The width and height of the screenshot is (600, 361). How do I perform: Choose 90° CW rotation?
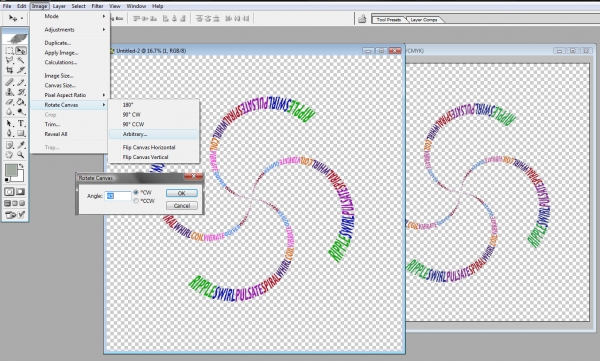[153, 114]
